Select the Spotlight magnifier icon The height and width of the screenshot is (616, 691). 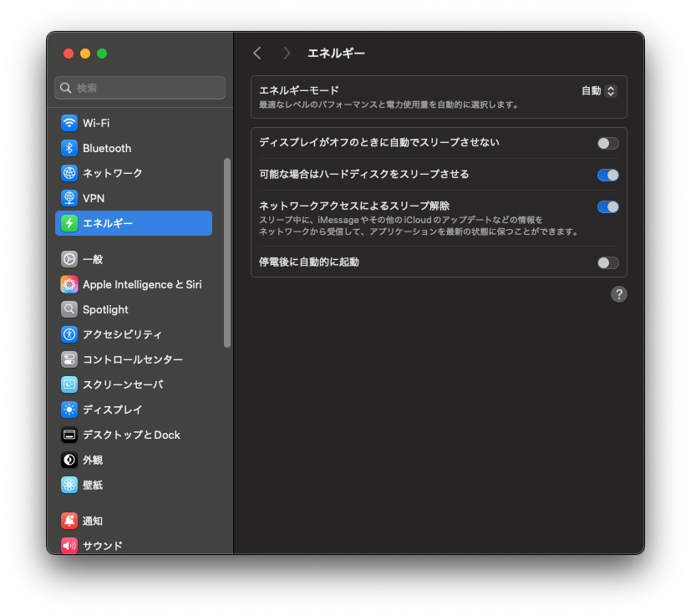pyautogui.click(x=69, y=309)
